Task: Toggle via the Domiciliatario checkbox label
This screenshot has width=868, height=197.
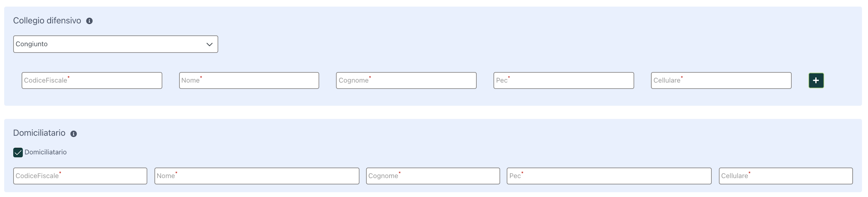Action: 45,152
